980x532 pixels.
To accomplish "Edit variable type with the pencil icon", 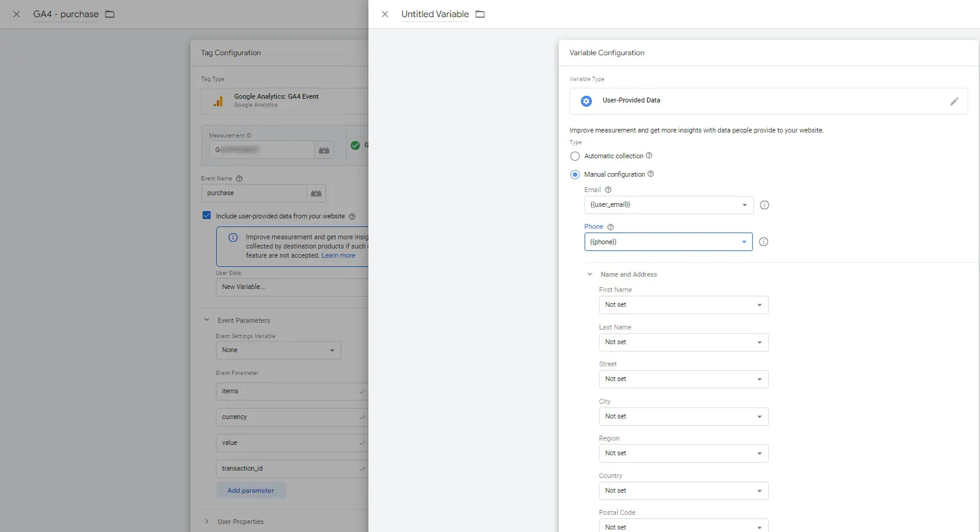I will click(954, 101).
